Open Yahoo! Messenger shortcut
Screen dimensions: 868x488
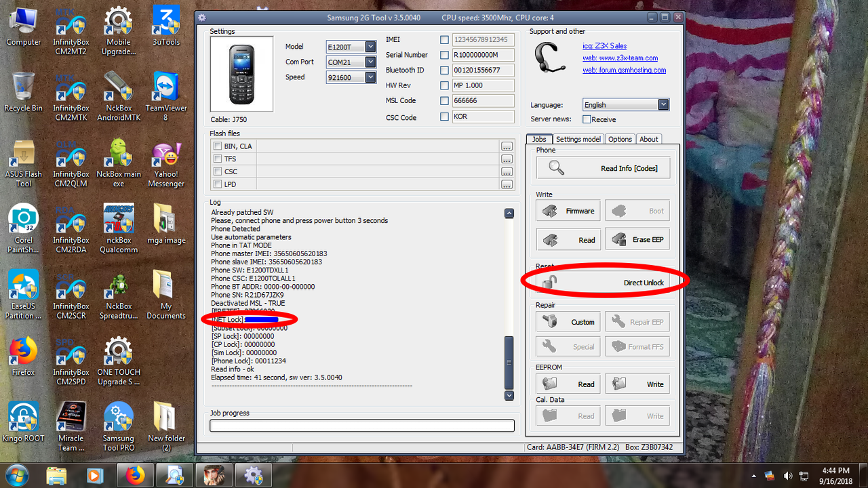point(166,163)
